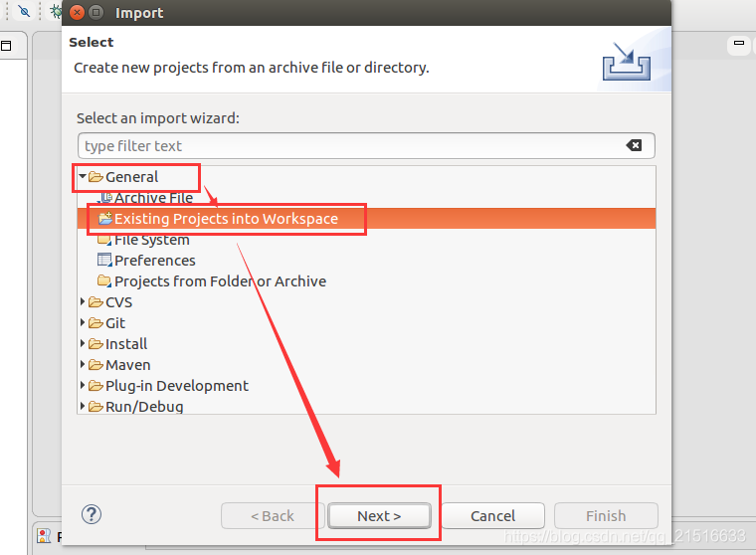Click the Projects from Folder icon

(x=104, y=280)
